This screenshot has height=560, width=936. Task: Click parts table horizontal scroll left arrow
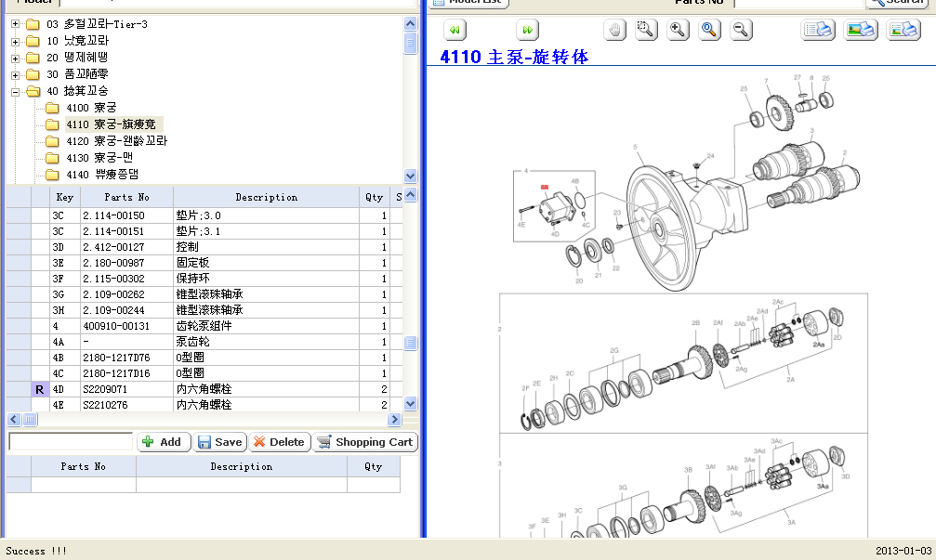(x=14, y=419)
